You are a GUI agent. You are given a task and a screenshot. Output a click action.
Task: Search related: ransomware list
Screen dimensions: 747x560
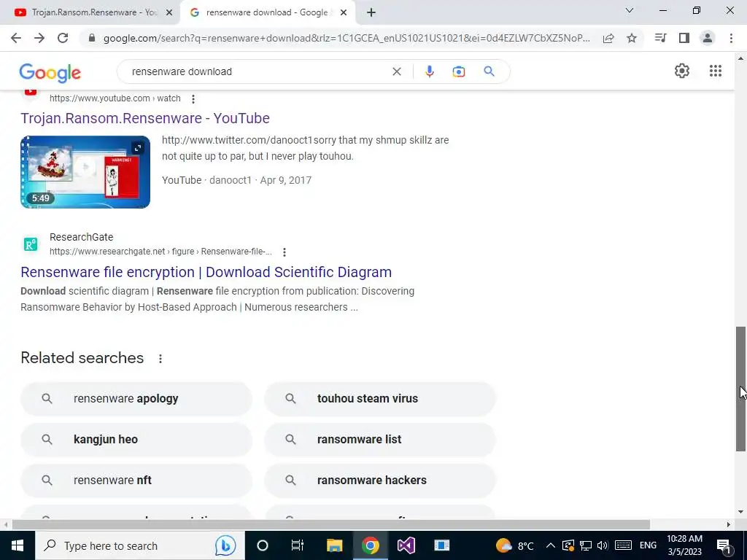(379, 440)
